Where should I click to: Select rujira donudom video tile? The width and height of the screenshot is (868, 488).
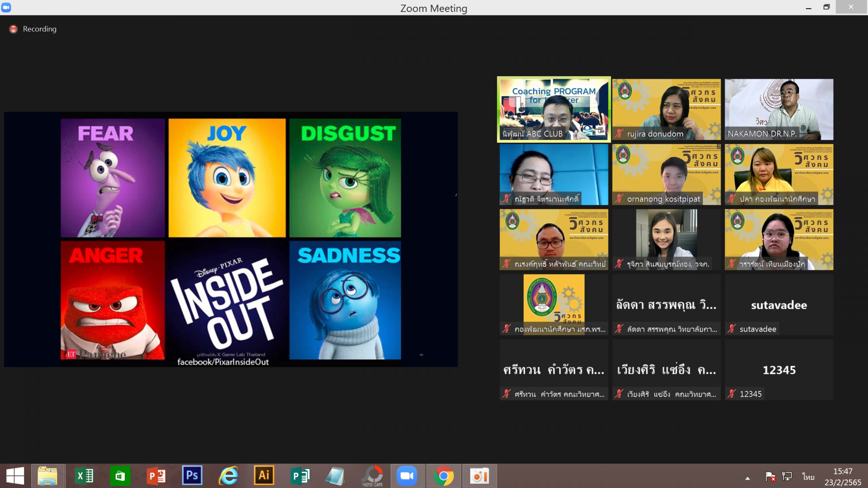(x=666, y=109)
